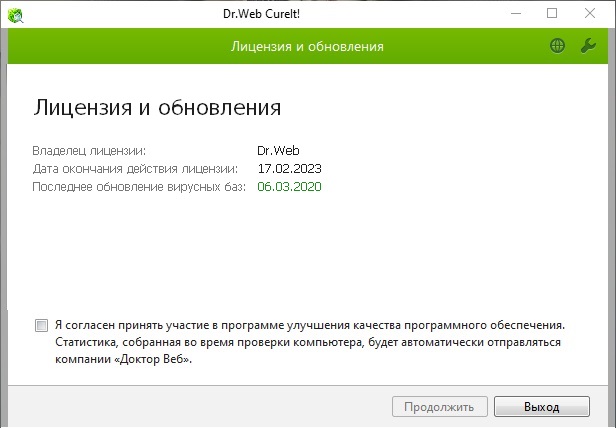
Task: Select the license expiry date 17.02.2023
Action: coord(290,169)
